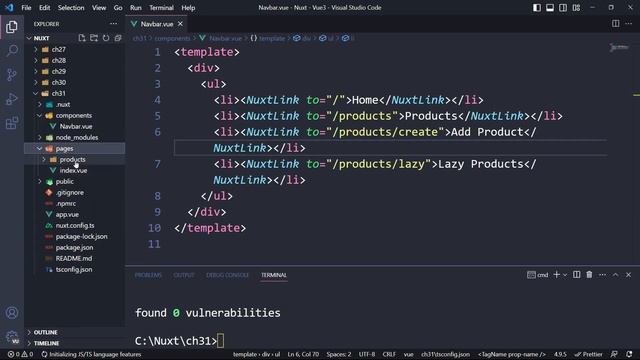Toggle secondary side bar layout icon
The height and width of the screenshot is (360, 640).
(x=563, y=7)
